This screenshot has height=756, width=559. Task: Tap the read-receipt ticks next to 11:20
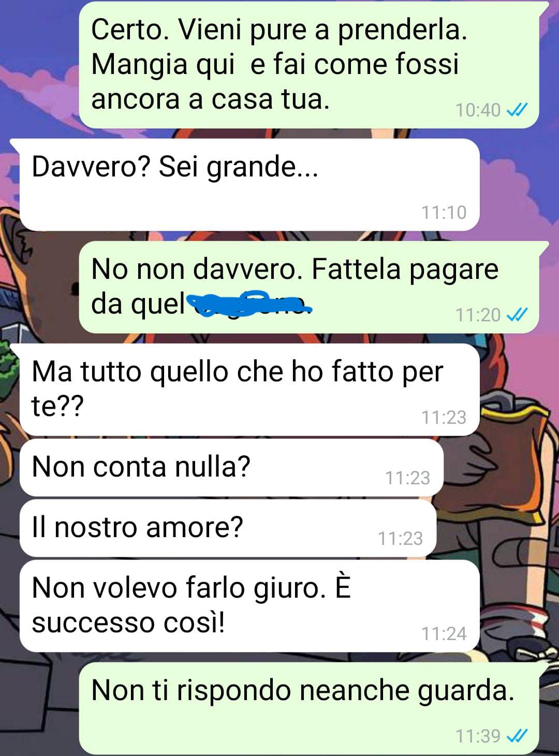(x=516, y=315)
